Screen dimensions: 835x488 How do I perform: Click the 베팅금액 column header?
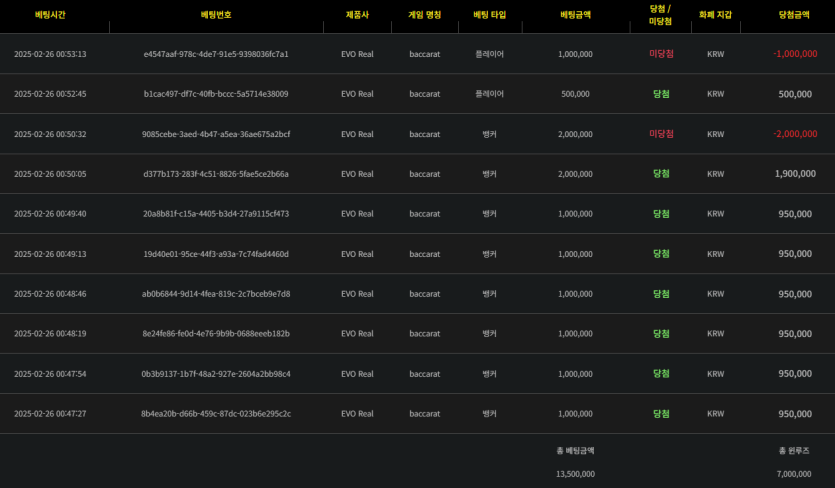(x=575, y=15)
